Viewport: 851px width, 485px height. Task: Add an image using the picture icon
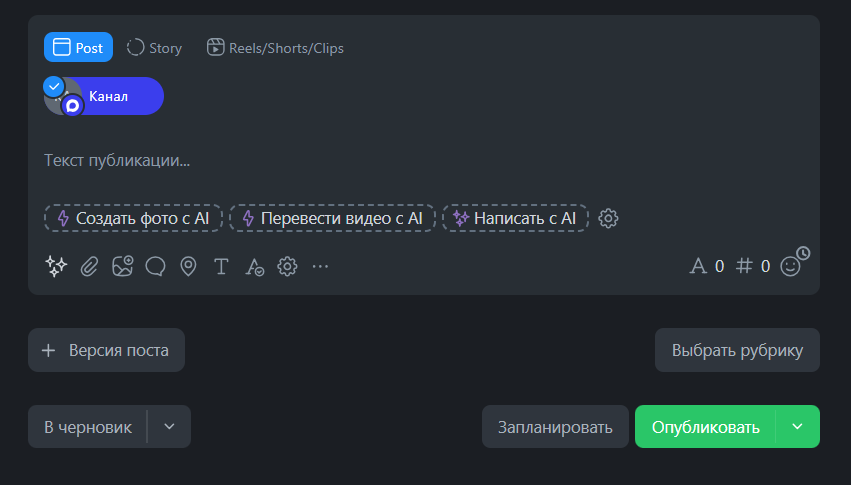pos(122,266)
